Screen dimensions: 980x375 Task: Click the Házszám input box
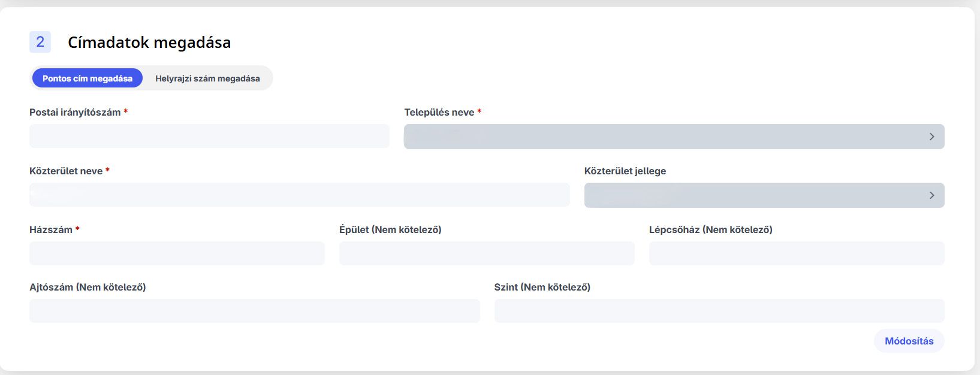[177, 253]
